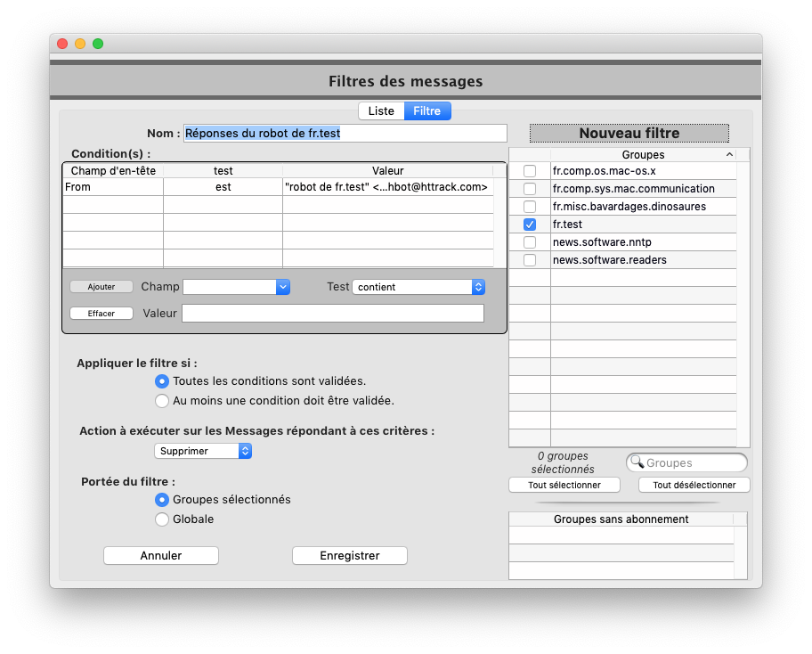Check the news.software.nntp checkbox
Image resolution: width=812 pixels, height=654 pixels.
pyautogui.click(x=529, y=242)
